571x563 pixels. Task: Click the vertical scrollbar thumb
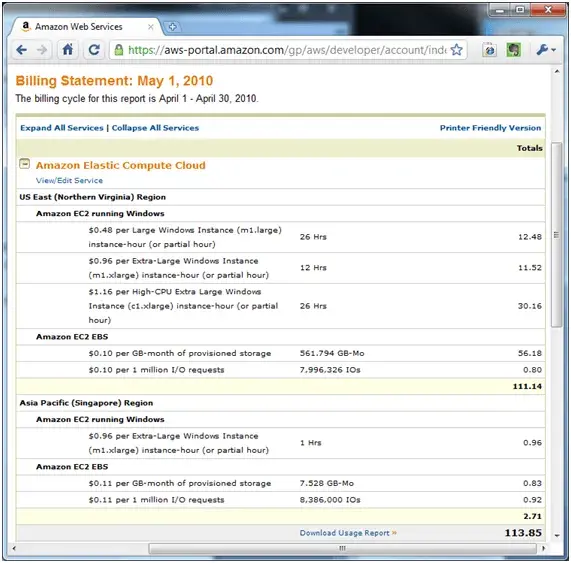point(556,235)
